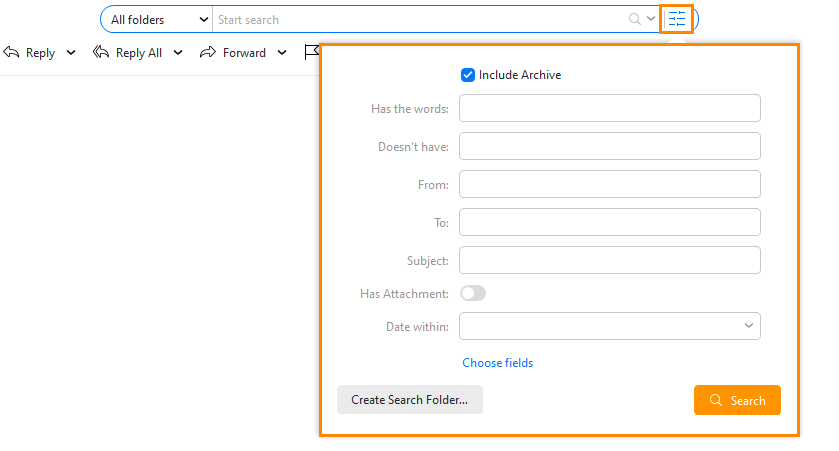Open the Reply options arrow

[70, 53]
